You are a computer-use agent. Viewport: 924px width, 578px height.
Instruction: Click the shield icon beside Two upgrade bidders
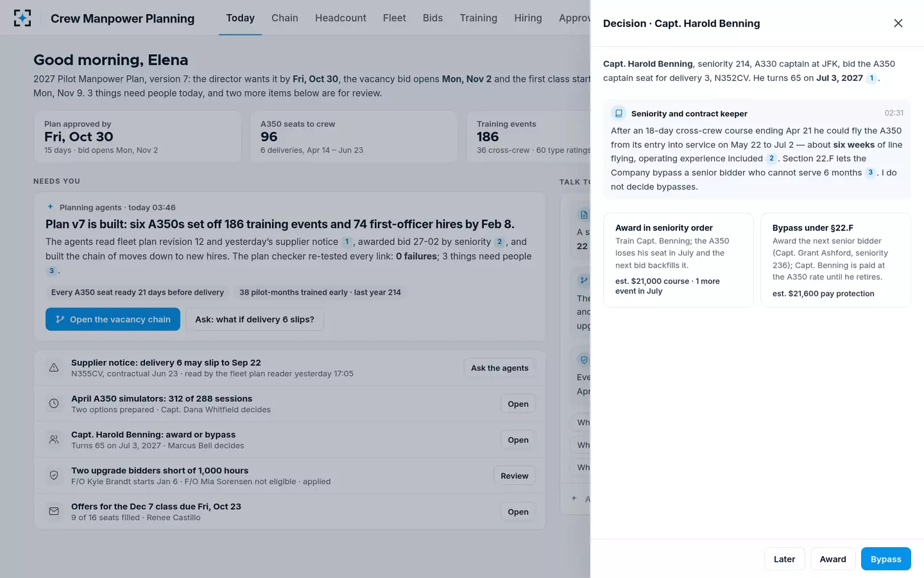click(54, 476)
